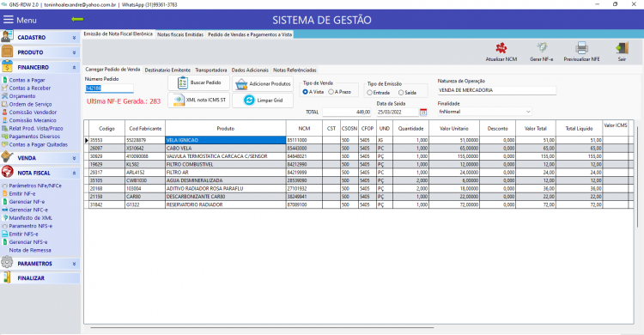
Task: Click the Natureza de Operação field
Action: coord(497,90)
